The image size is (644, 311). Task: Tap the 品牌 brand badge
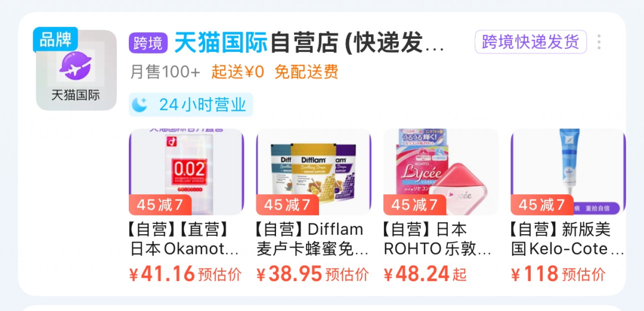tap(55, 39)
